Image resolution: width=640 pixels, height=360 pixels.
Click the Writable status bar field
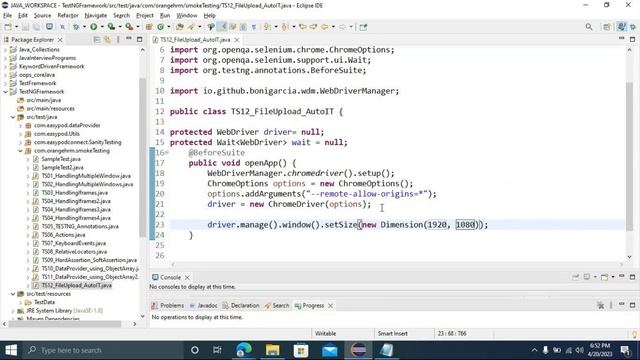tap(326, 333)
